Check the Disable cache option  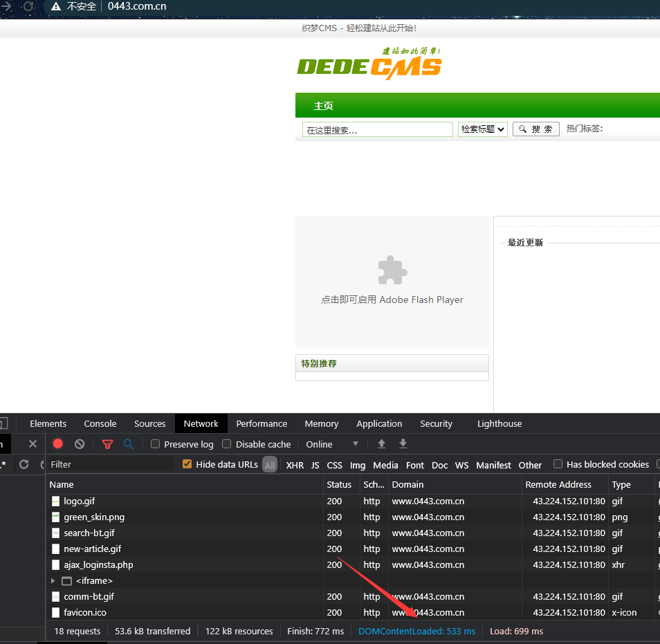[x=227, y=444]
